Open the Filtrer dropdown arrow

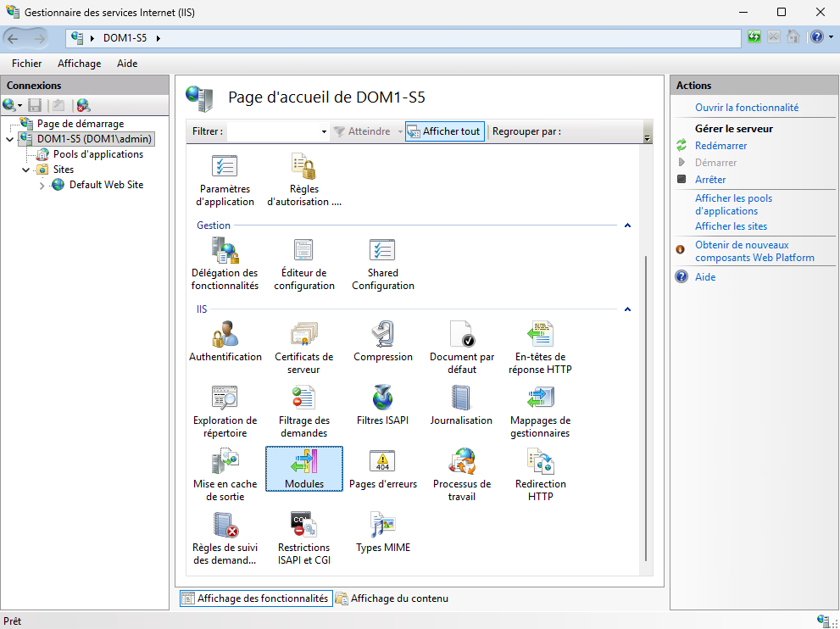point(324,132)
